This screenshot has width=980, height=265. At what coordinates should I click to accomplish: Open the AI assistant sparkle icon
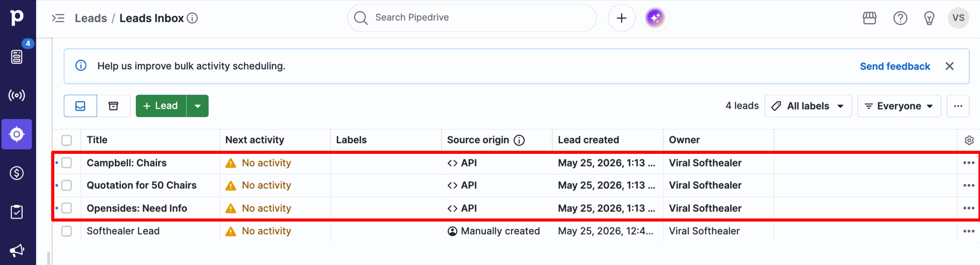coord(655,18)
